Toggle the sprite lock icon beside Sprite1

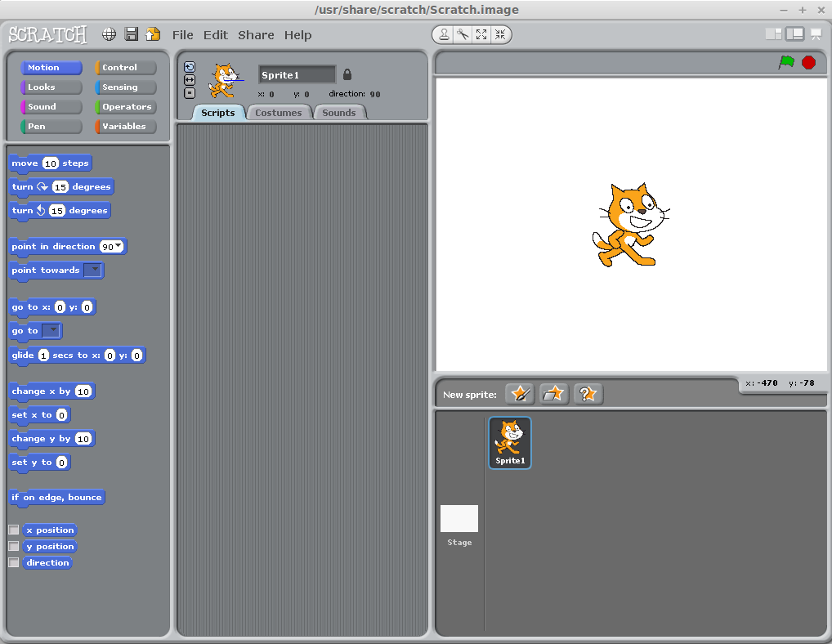tap(347, 74)
